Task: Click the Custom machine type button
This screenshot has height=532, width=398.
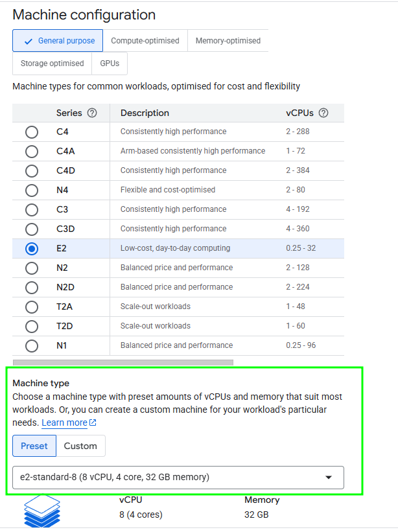Action: pyautogui.click(x=80, y=446)
